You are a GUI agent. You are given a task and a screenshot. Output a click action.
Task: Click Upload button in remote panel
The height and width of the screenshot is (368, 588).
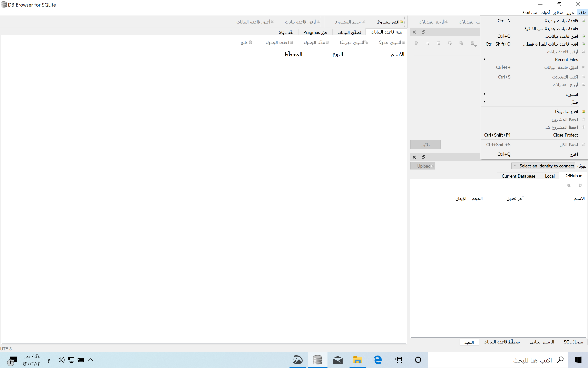(x=423, y=166)
